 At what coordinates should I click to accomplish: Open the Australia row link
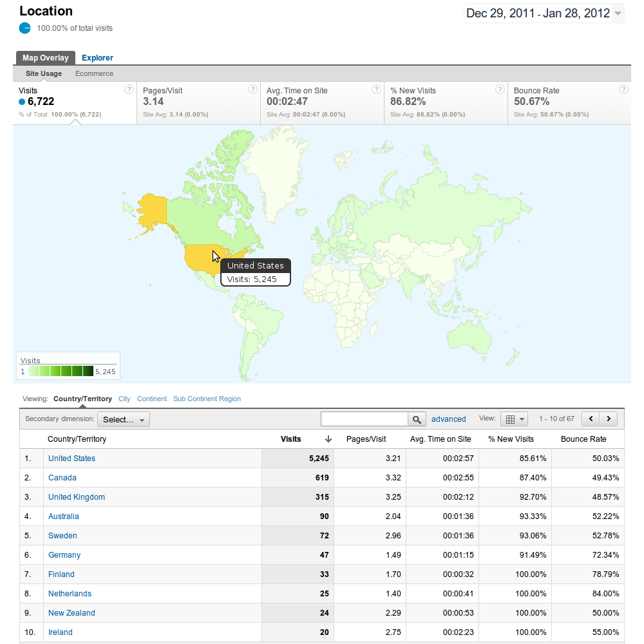pyautogui.click(x=63, y=516)
